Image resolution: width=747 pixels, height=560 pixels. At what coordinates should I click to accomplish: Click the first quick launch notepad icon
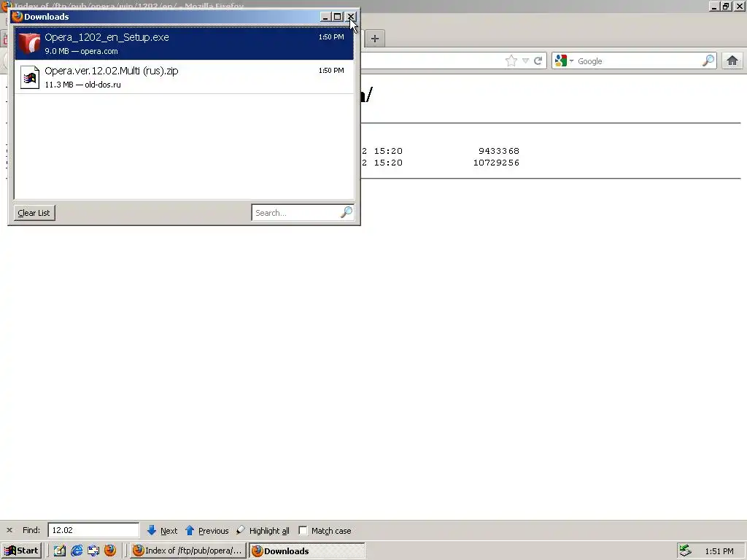[x=60, y=551]
